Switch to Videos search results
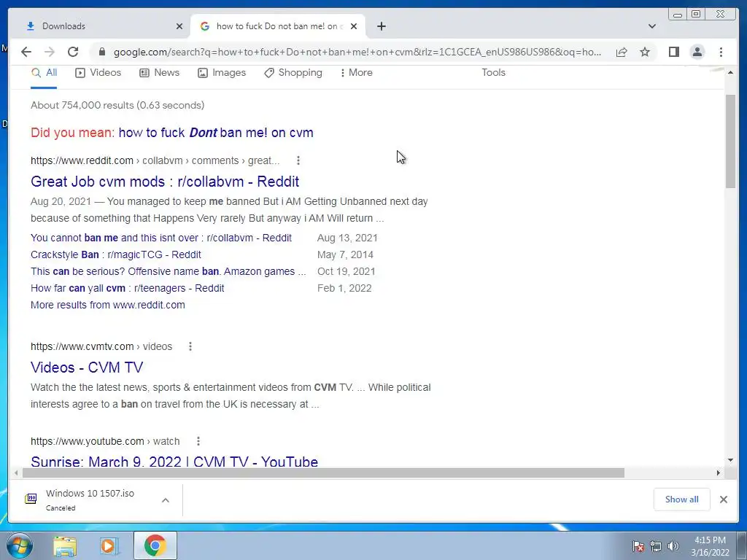Image resolution: width=747 pixels, height=560 pixels. (x=98, y=73)
